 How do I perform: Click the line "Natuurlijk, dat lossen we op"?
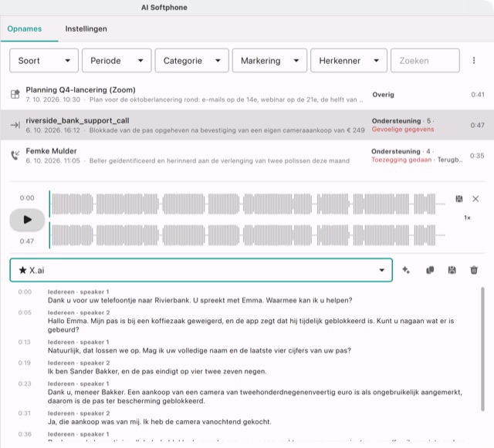(x=199, y=351)
